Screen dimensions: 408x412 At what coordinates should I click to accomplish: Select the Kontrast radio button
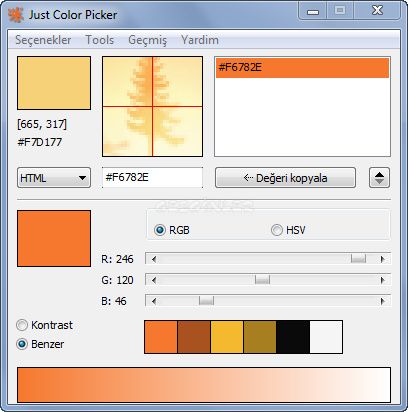coord(45,325)
